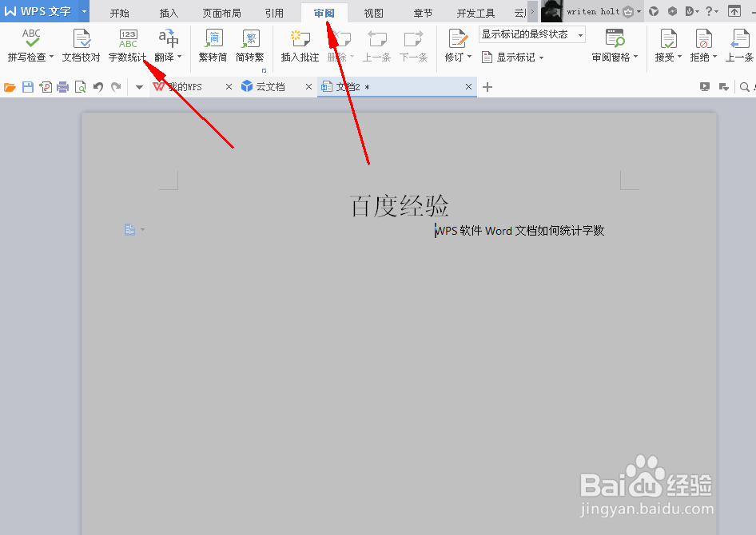Click the 翻译 translate icon
756x535 pixels.
tap(169, 38)
